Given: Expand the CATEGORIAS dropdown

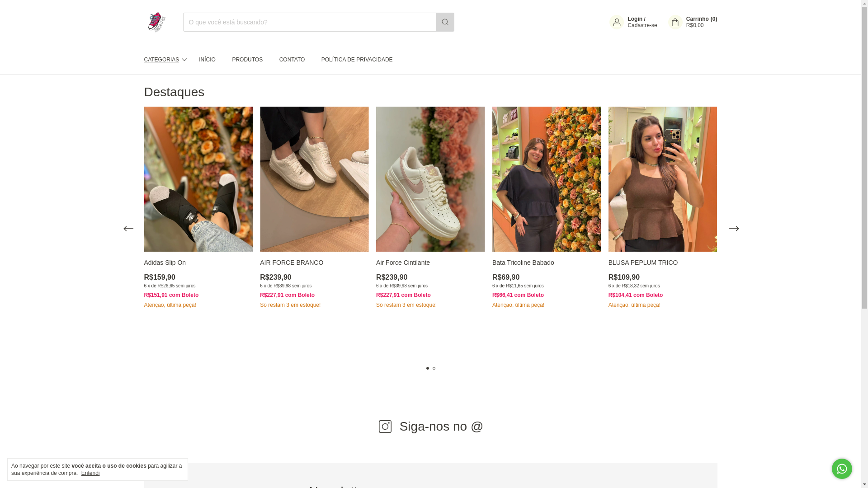Looking at the screenshot, I should click(165, 60).
